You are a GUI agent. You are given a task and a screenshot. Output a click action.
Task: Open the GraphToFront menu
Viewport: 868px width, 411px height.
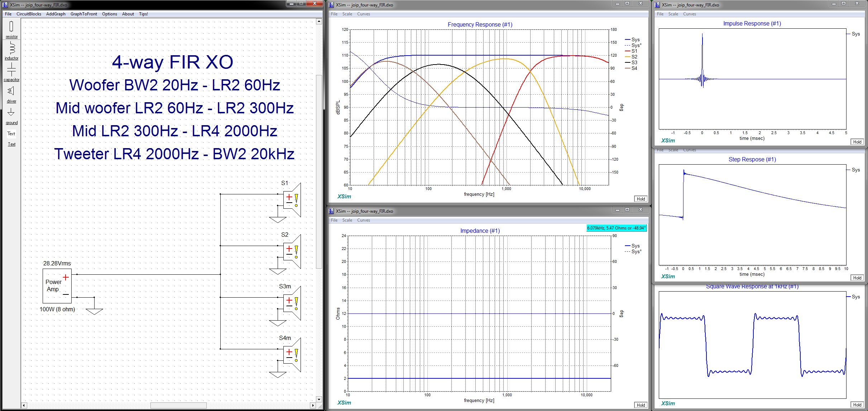coord(84,14)
